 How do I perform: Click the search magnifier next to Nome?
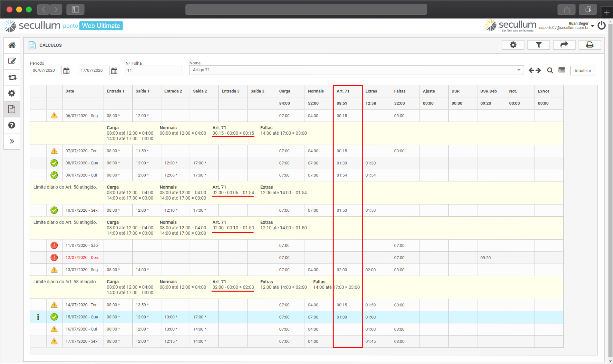pyautogui.click(x=550, y=71)
